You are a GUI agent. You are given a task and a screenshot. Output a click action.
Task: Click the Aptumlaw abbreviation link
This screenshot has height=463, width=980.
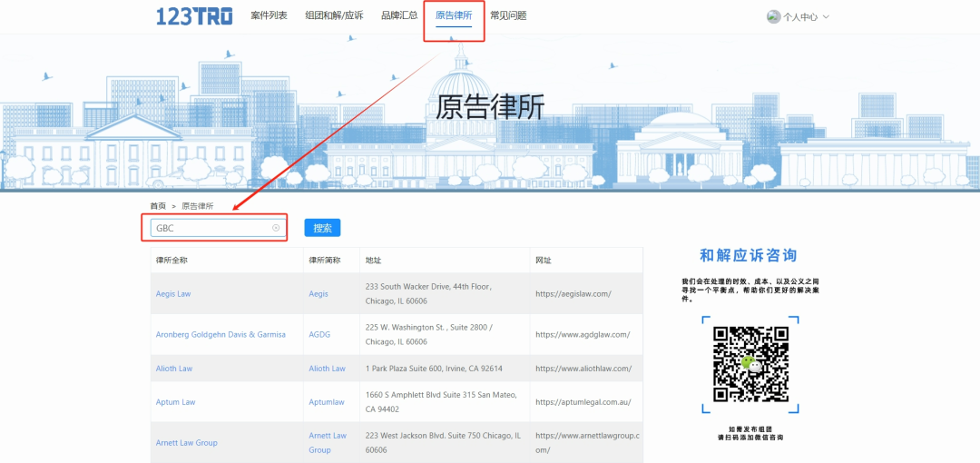[x=327, y=402]
